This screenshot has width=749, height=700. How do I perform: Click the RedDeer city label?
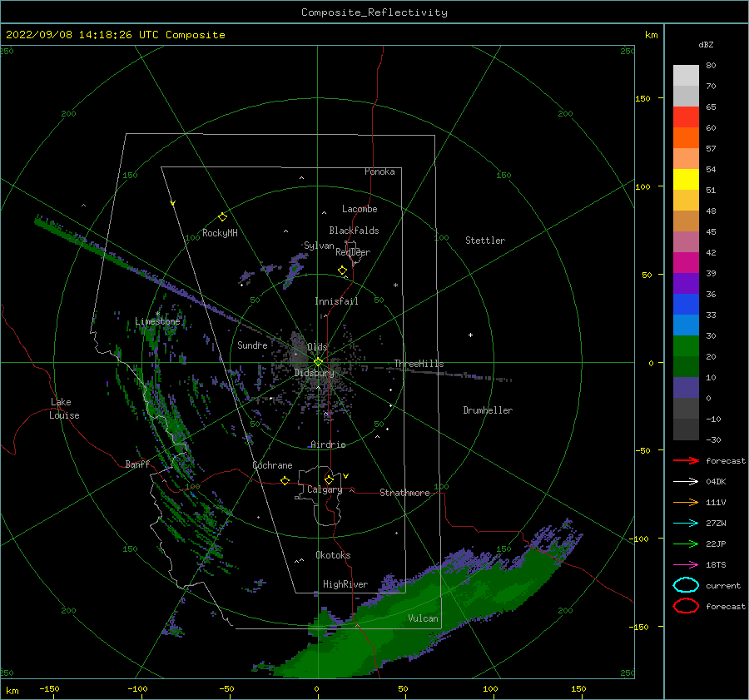353,252
